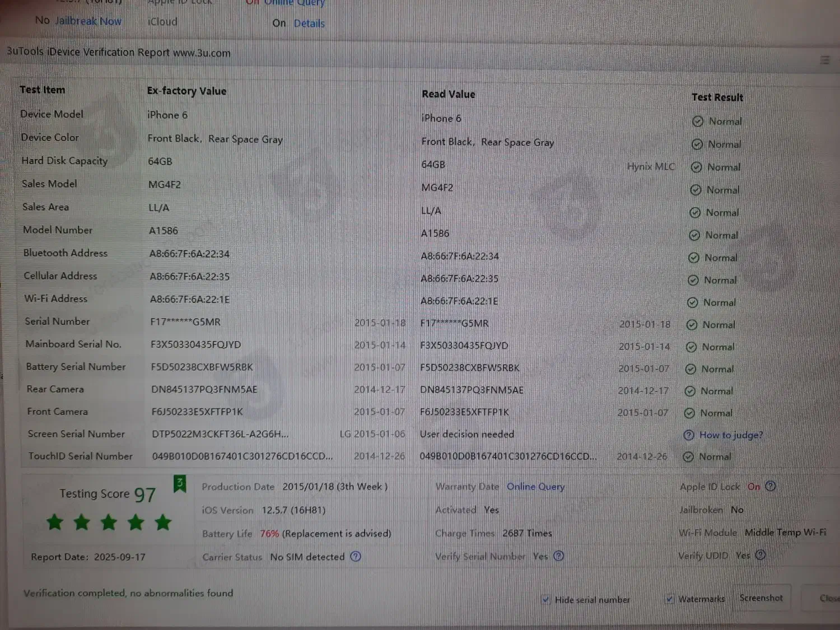Click the 'TouchID Serial Number' row label
The height and width of the screenshot is (630, 840).
click(81, 456)
